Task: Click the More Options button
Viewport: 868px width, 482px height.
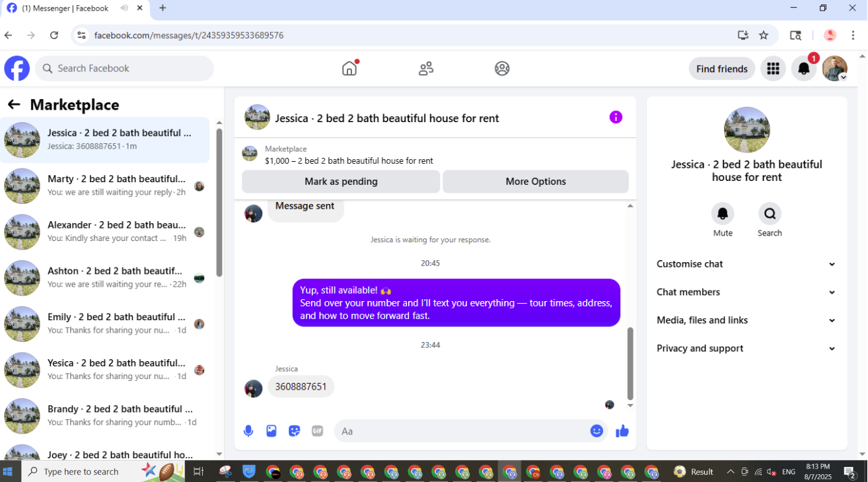Action: (536, 182)
